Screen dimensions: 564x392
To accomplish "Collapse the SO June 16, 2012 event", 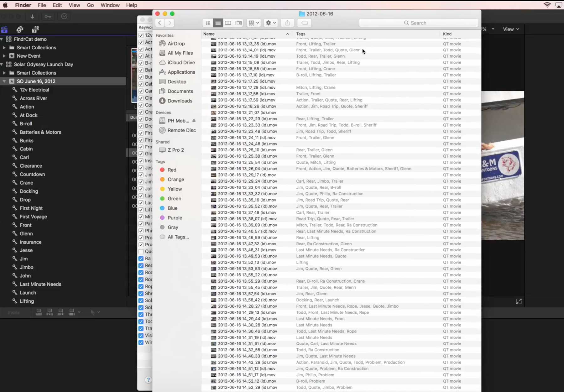I will [x=4, y=81].
